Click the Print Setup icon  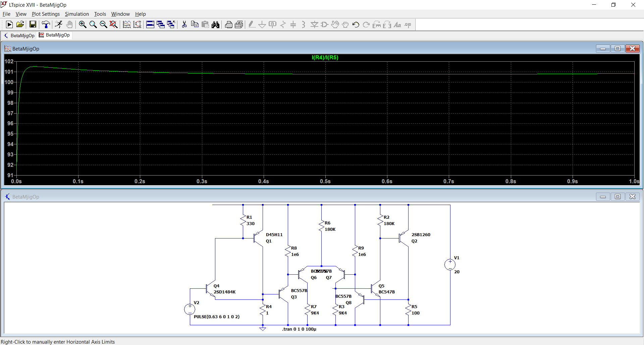239,24
